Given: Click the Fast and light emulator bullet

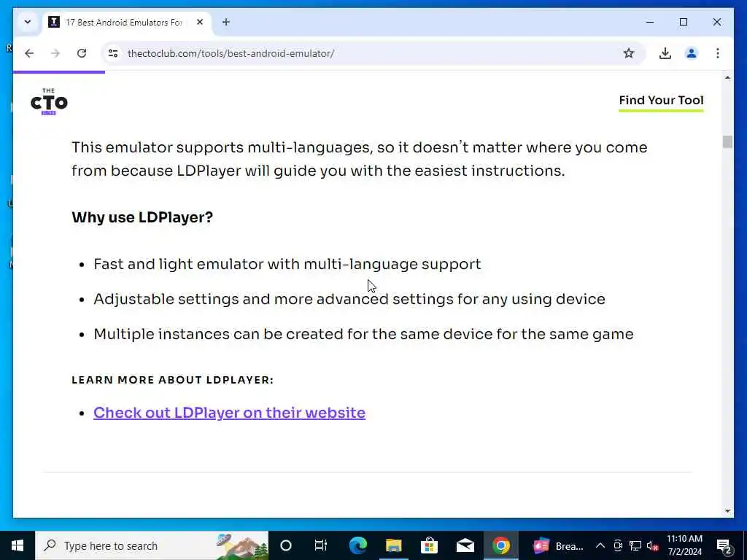Looking at the screenshot, I should 287,264.
